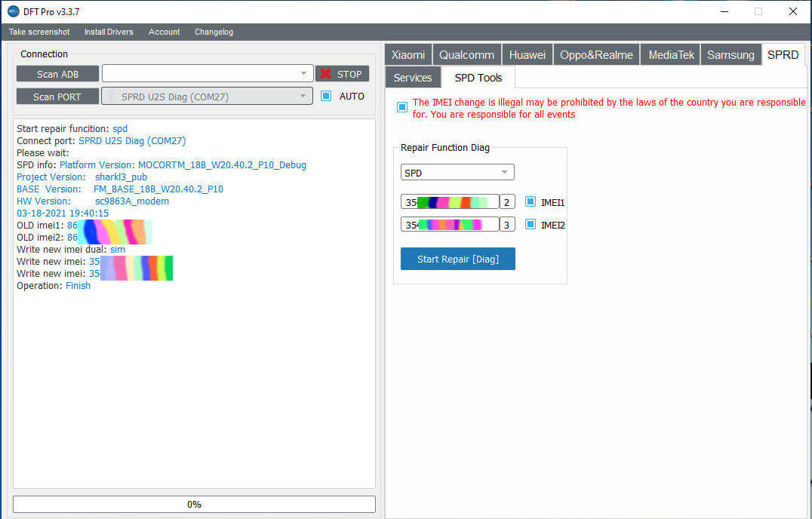The image size is (812, 519).
Task: Switch to the Huawei tab
Action: click(527, 55)
